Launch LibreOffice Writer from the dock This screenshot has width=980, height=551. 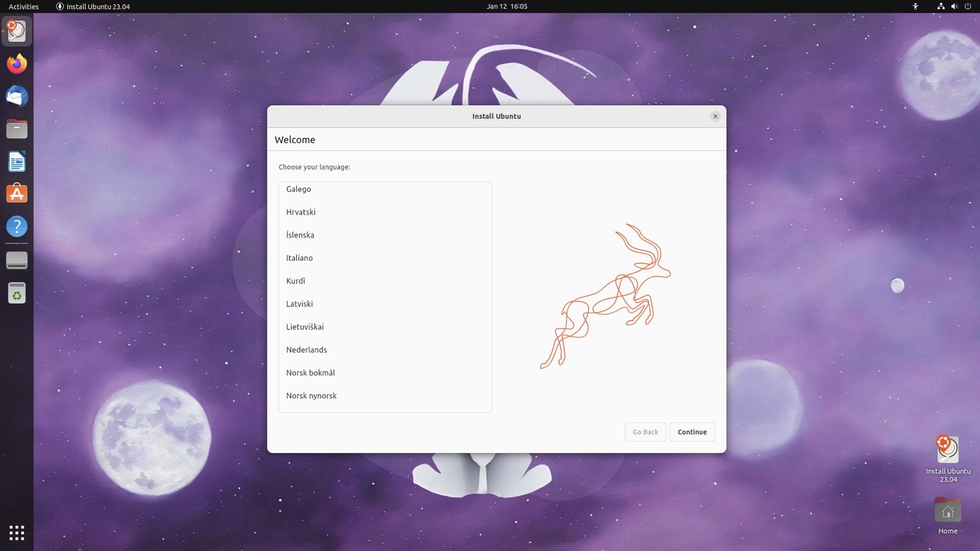point(17,162)
